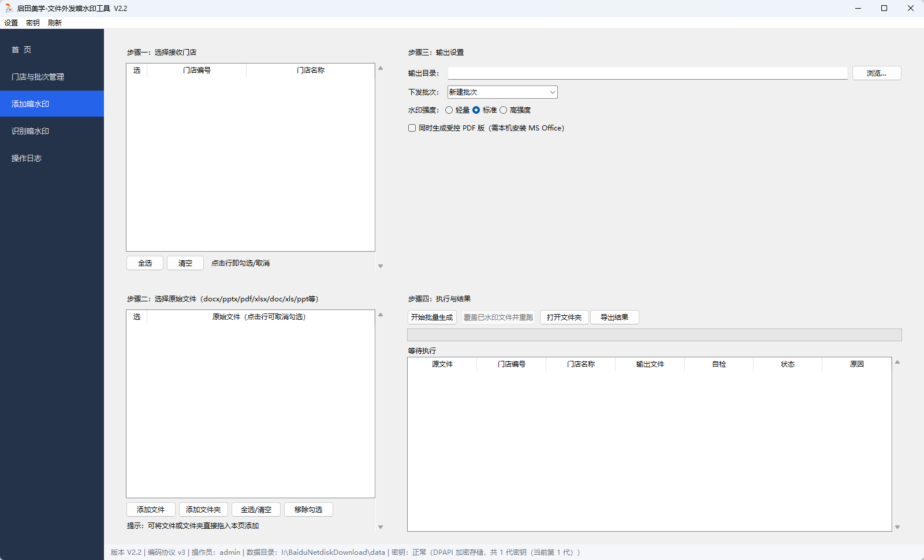Click 清空 below the store list
Screen dimensions: 924x560
tap(185, 263)
